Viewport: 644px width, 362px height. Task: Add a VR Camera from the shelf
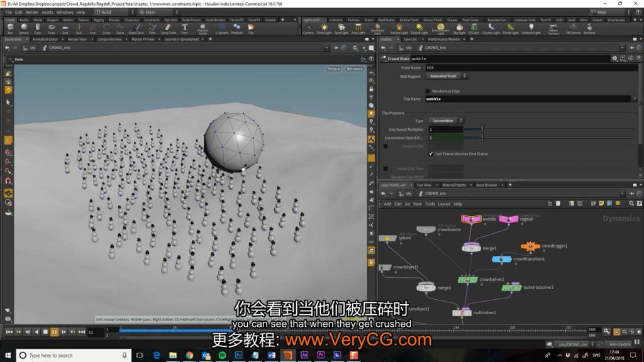(x=573, y=29)
